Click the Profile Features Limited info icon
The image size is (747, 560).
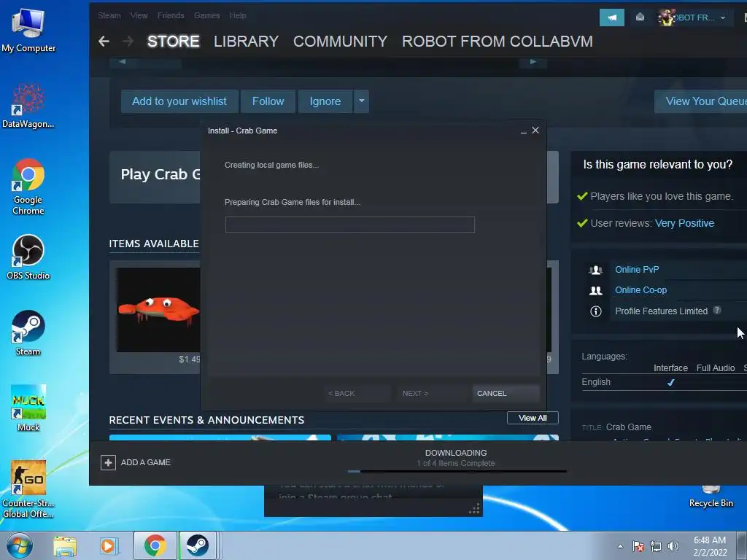point(595,311)
